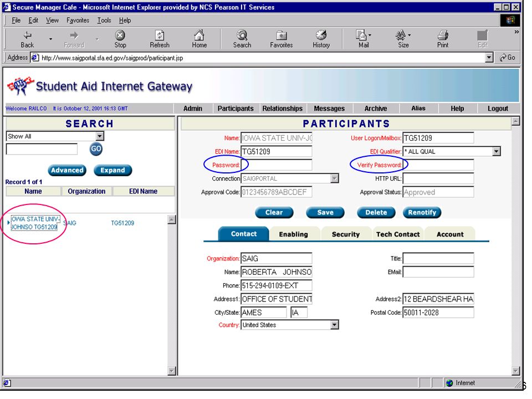Switch to the Tech Contact tab

[x=398, y=234]
